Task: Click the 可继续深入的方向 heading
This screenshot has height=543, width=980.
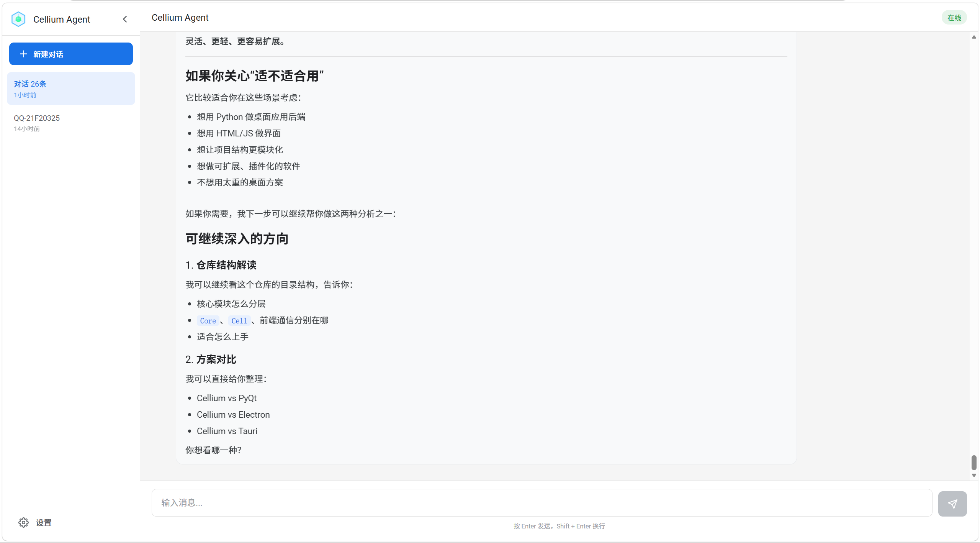Action: [x=237, y=239]
